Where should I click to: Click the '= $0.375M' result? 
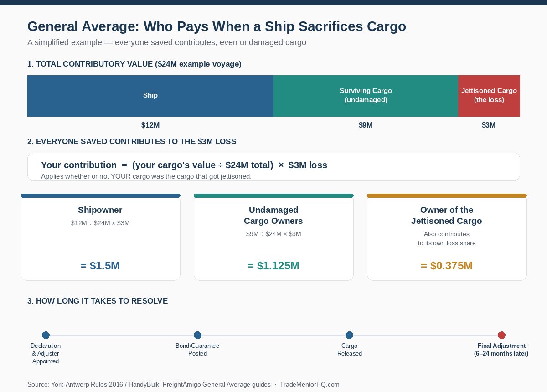coord(447,266)
